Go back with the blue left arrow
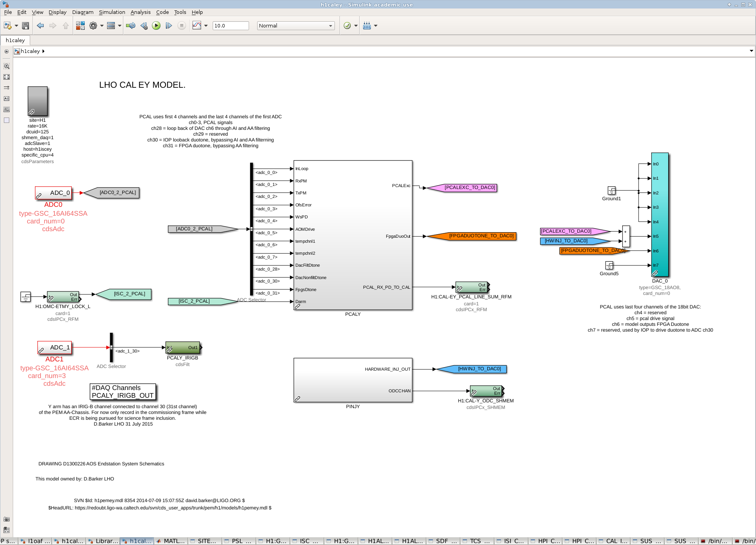756x545 pixels. (40, 26)
